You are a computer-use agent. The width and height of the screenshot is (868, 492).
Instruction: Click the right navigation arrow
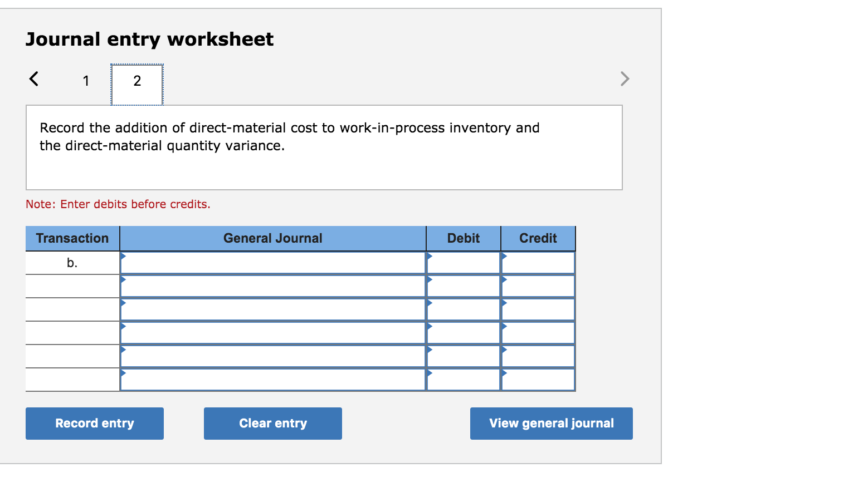tap(625, 79)
